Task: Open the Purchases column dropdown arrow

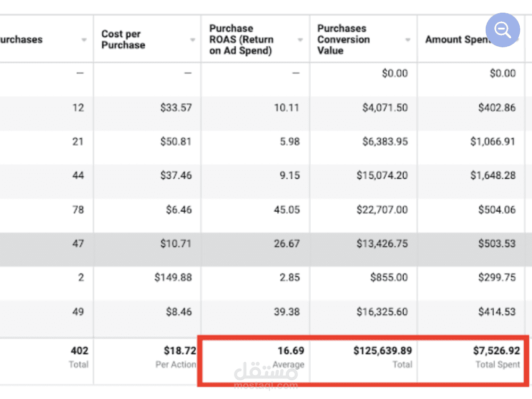Action: tap(84, 40)
